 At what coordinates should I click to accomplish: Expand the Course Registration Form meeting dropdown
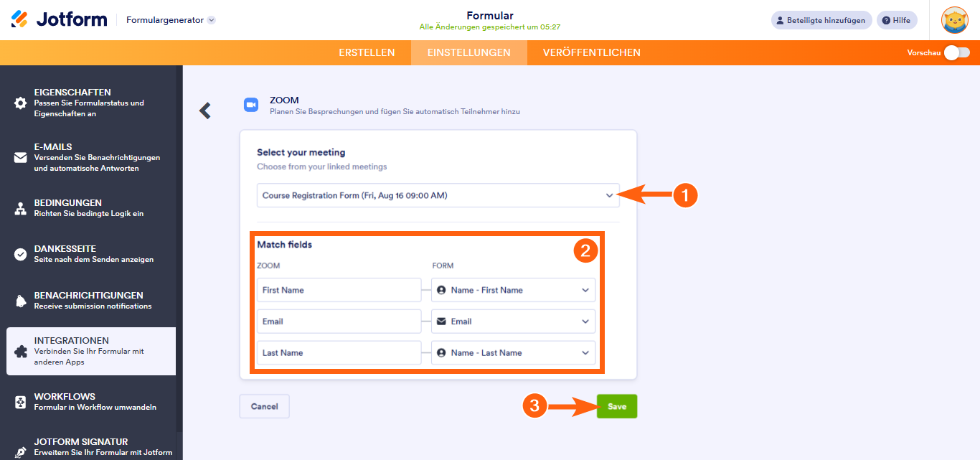pyautogui.click(x=438, y=195)
